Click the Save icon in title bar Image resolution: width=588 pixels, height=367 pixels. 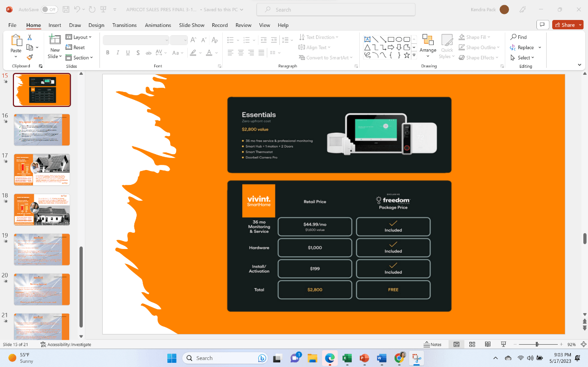pyautogui.click(x=66, y=9)
